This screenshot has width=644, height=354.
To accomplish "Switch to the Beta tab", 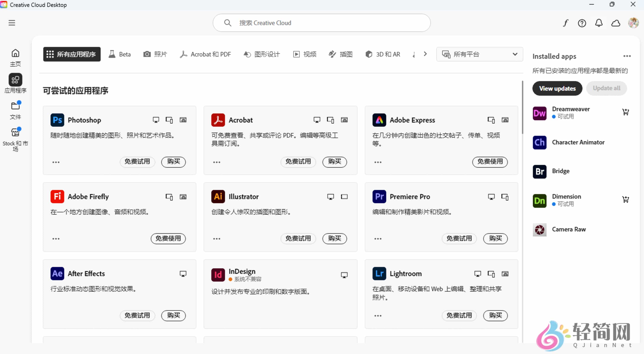I will [120, 54].
